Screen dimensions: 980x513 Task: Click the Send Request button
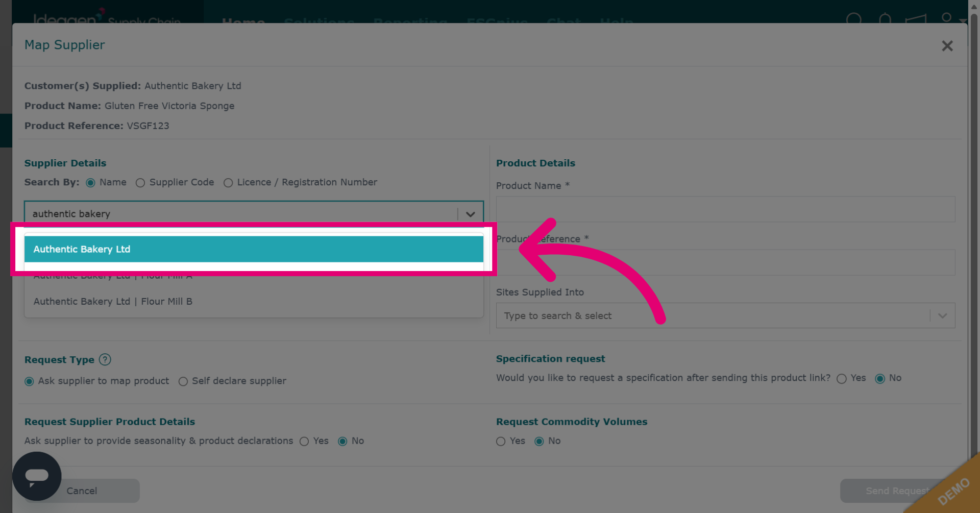coord(897,491)
